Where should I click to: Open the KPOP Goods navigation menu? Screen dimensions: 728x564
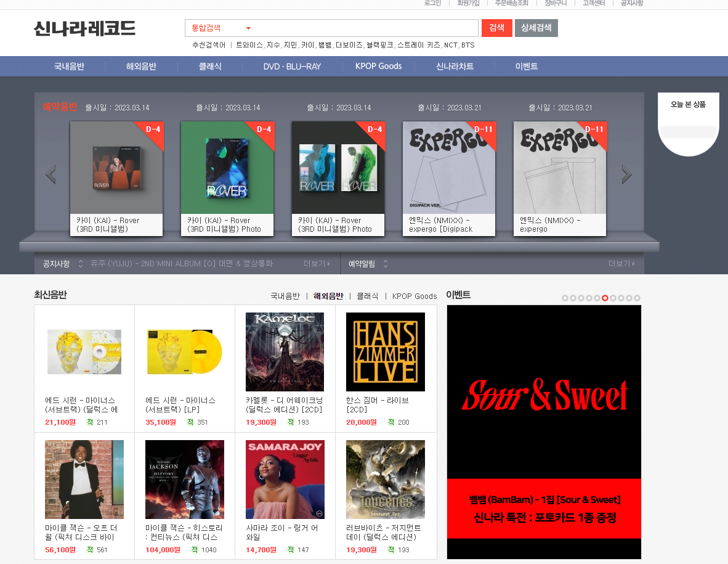pyautogui.click(x=378, y=67)
